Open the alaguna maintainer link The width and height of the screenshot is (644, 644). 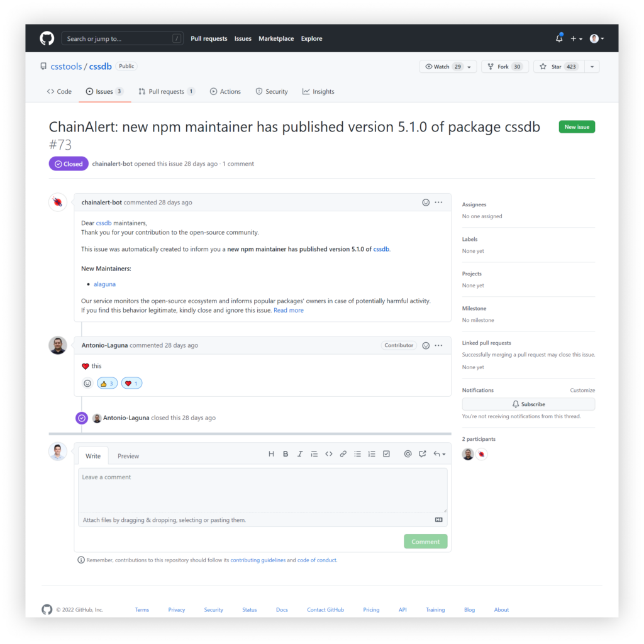click(x=105, y=284)
